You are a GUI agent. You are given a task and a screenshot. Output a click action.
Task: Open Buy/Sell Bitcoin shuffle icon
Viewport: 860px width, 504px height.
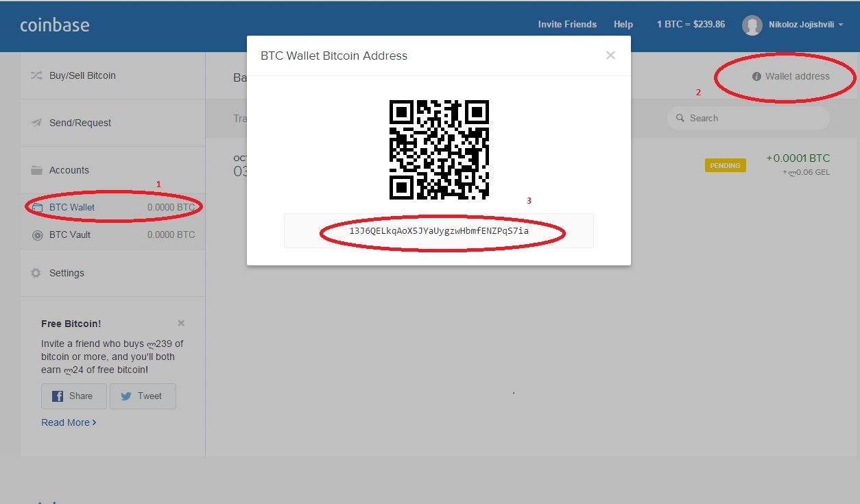[36, 75]
